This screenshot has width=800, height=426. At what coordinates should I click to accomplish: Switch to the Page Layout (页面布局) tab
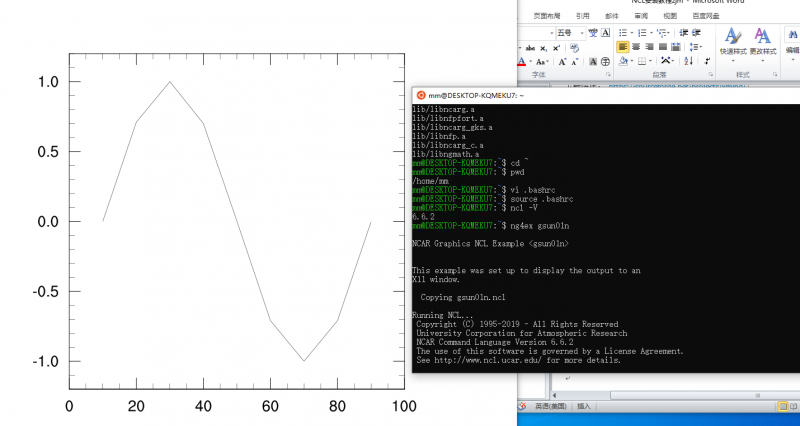pyautogui.click(x=547, y=16)
